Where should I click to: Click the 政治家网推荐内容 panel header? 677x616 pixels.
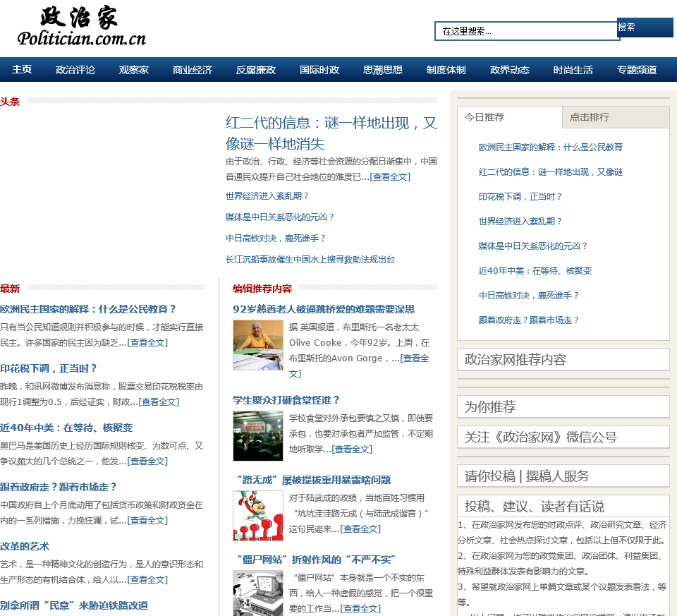coord(563,359)
